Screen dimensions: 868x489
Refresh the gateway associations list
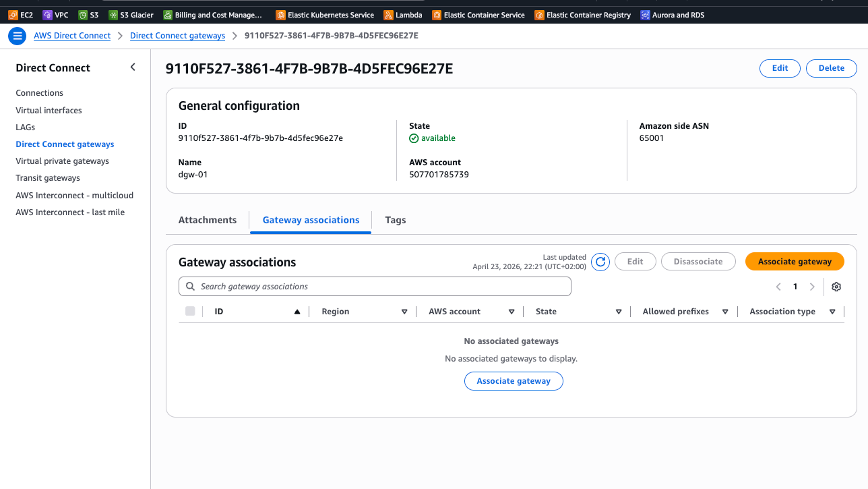tap(600, 262)
